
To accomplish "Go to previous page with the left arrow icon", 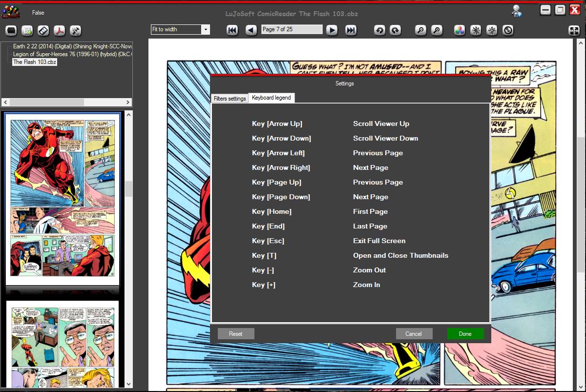I will [x=251, y=30].
